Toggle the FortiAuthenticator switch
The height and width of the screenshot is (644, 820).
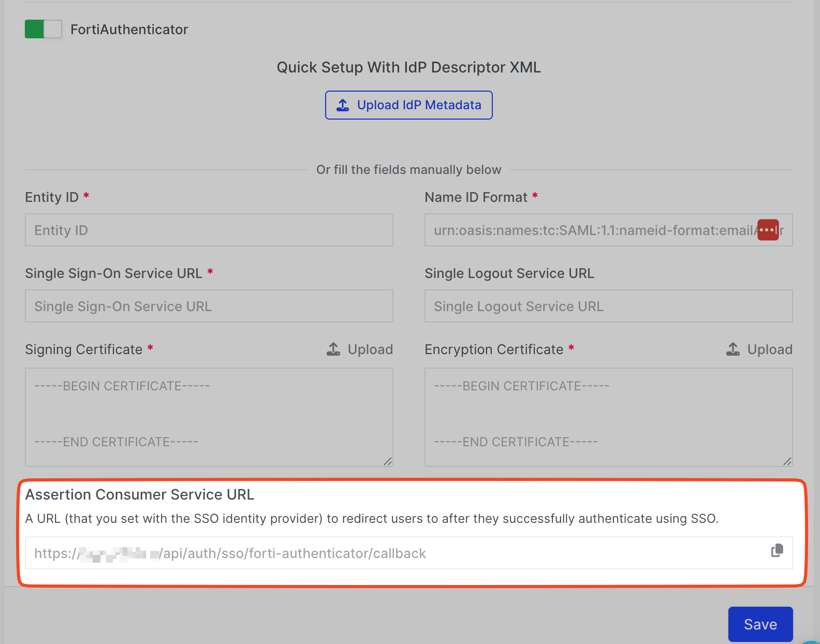coord(43,29)
